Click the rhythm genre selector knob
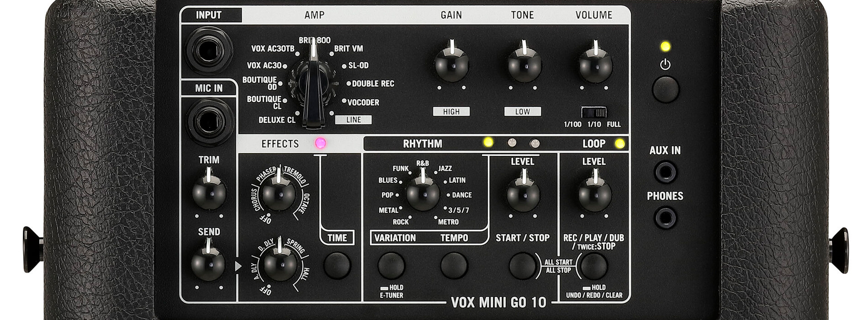 click(x=423, y=194)
